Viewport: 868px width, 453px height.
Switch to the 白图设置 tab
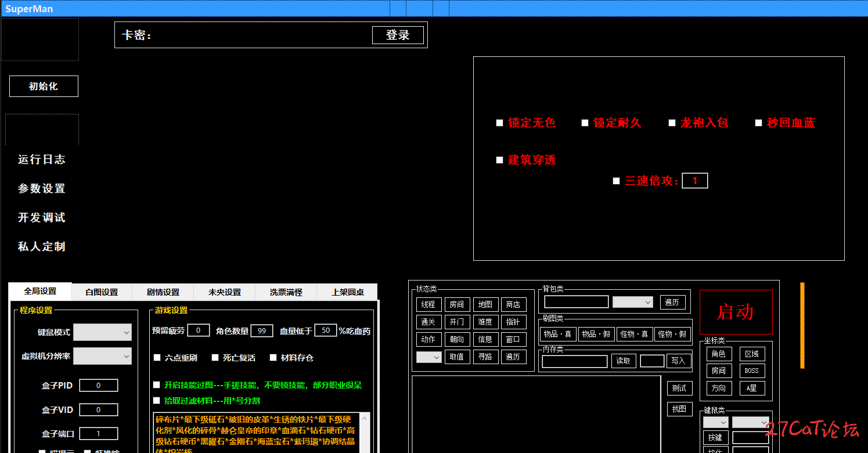(102, 292)
